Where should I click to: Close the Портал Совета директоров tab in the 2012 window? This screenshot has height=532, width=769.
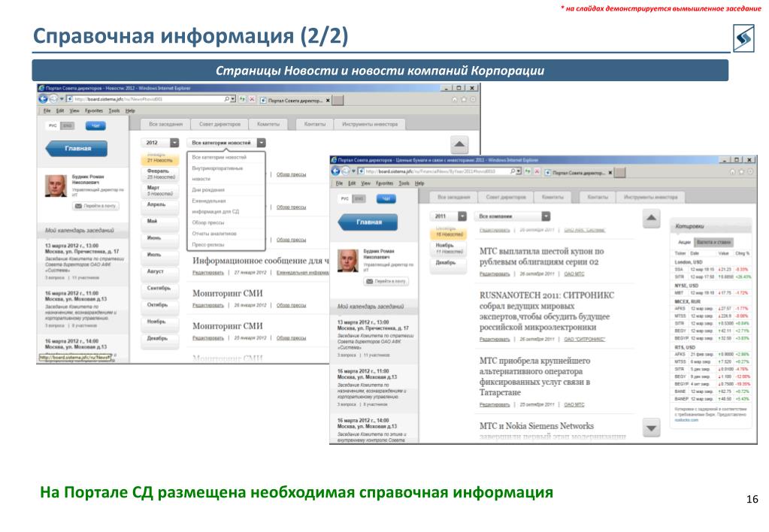click(x=328, y=101)
